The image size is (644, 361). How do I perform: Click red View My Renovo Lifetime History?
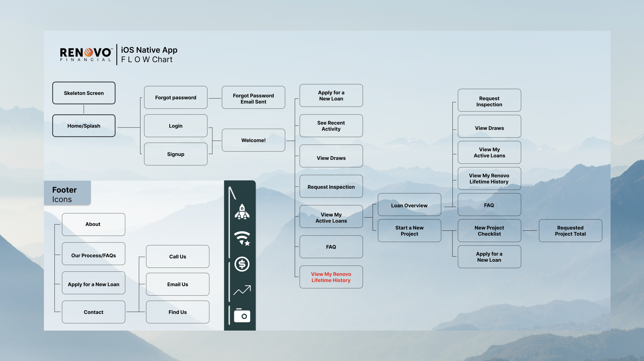tap(331, 277)
